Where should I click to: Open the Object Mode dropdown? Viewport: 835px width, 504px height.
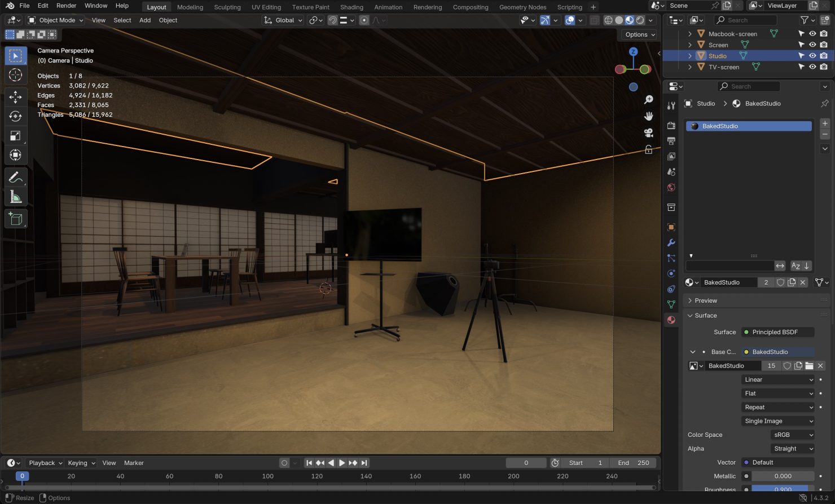56,20
